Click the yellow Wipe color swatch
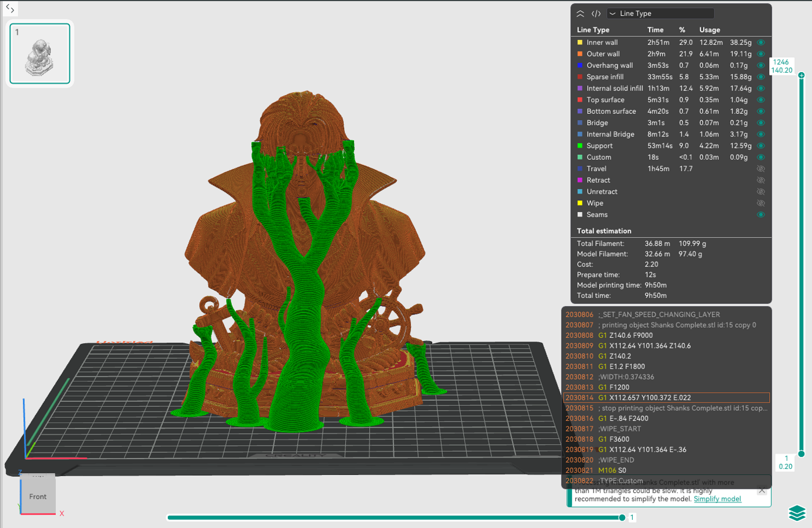This screenshot has height=528, width=812. point(580,203)
